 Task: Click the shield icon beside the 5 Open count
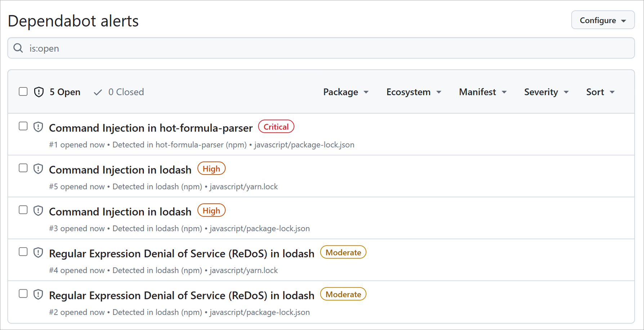pyautogui.click(x=39, y=92)
